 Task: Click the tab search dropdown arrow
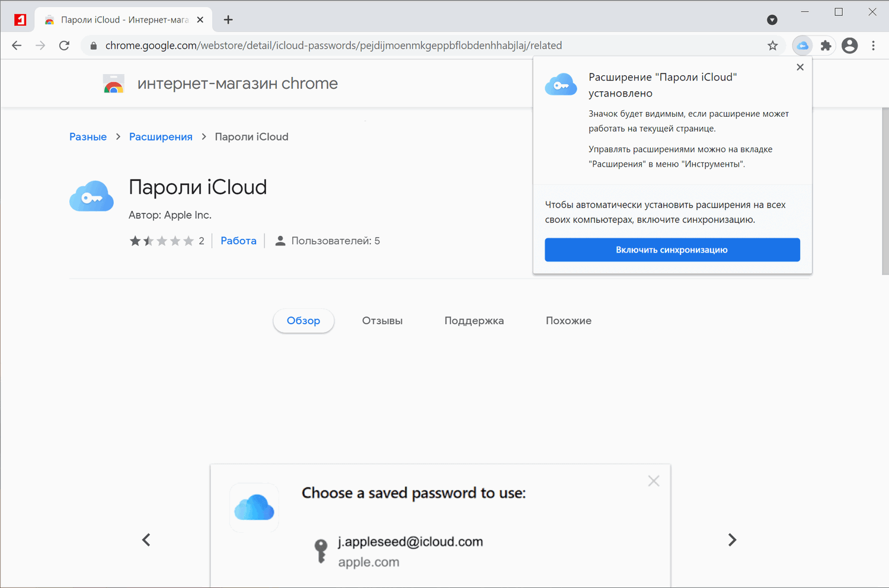point(772,20)
